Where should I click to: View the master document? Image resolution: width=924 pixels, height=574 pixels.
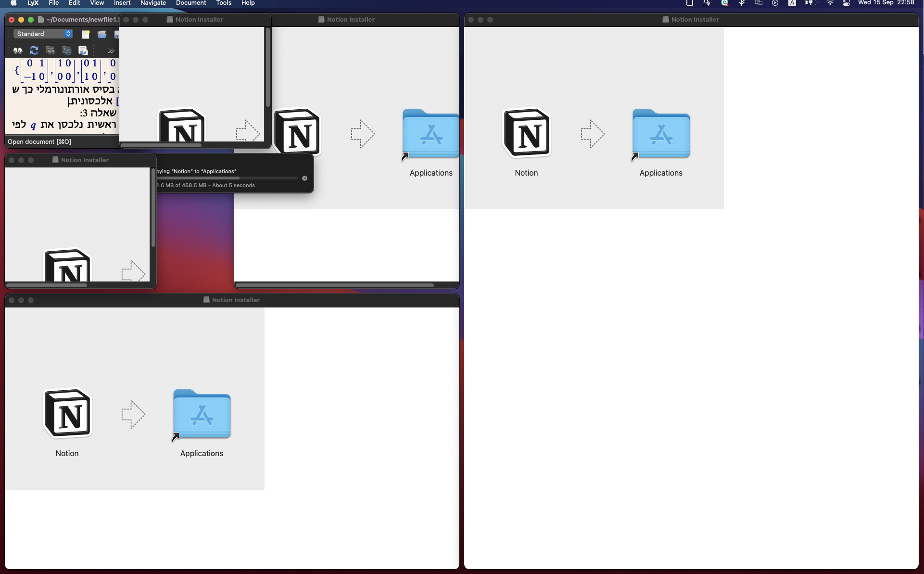coord(51,51)
